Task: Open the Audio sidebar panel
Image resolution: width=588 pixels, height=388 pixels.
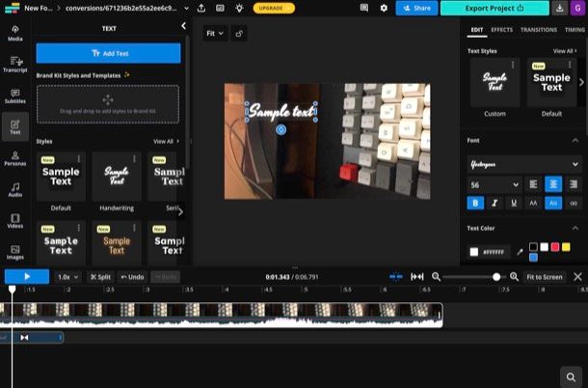Action: pos(15,189)
